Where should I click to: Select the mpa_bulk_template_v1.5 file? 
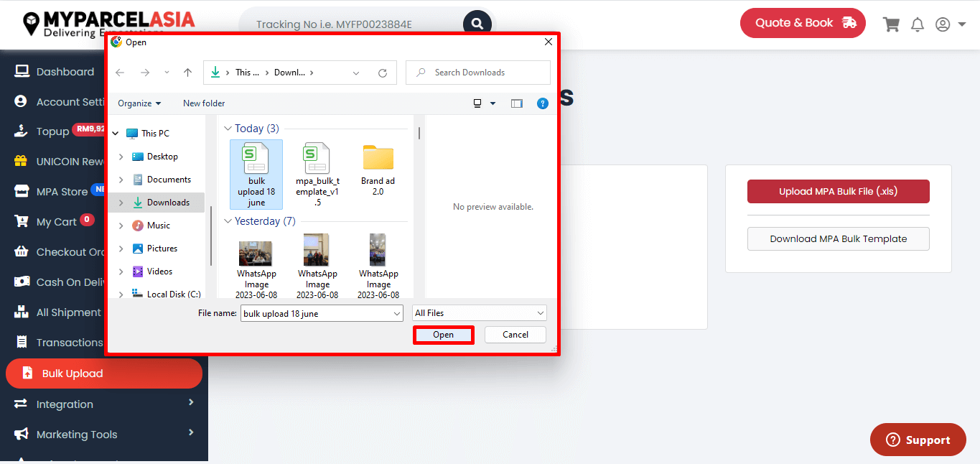point(317,174)
